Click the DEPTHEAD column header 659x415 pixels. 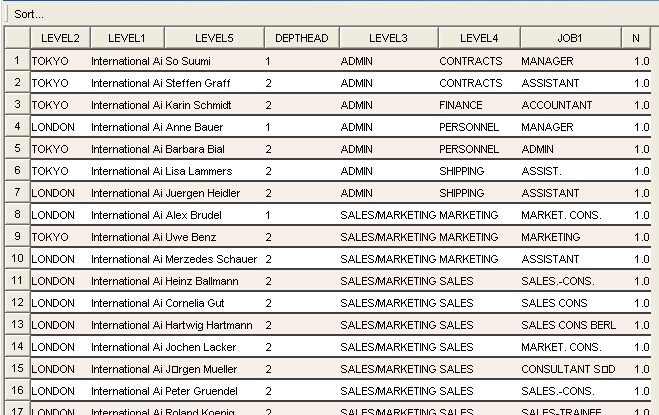click(x=301, y=38)
